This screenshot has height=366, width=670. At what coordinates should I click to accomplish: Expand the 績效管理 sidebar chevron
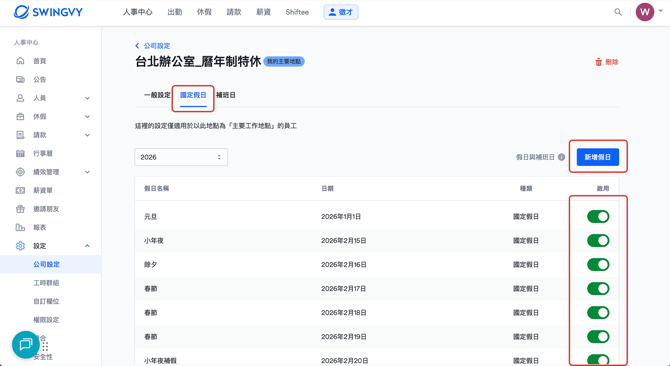click(x=87, y=172)
